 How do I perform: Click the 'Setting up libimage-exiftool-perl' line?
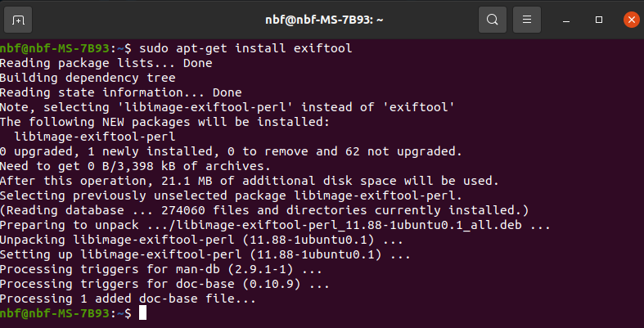click(205, 254)
